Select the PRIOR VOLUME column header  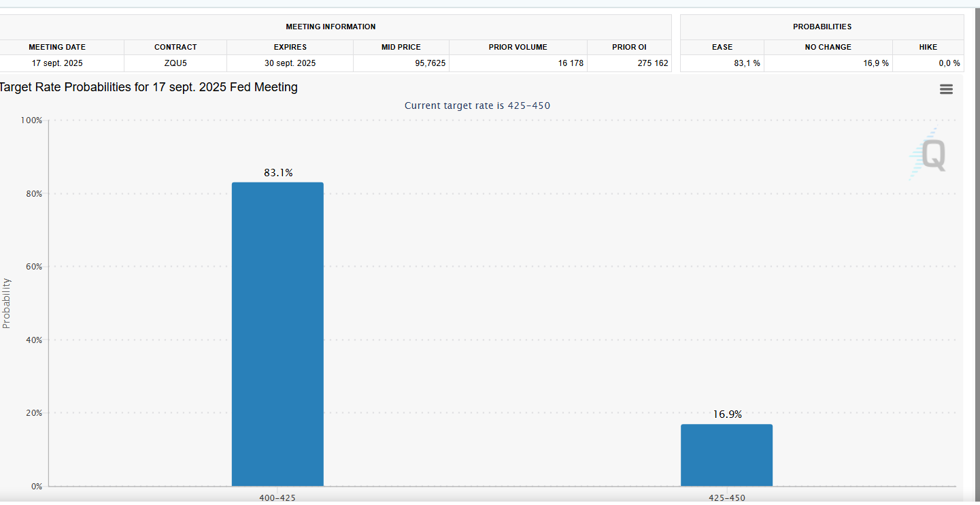(518, 47)
